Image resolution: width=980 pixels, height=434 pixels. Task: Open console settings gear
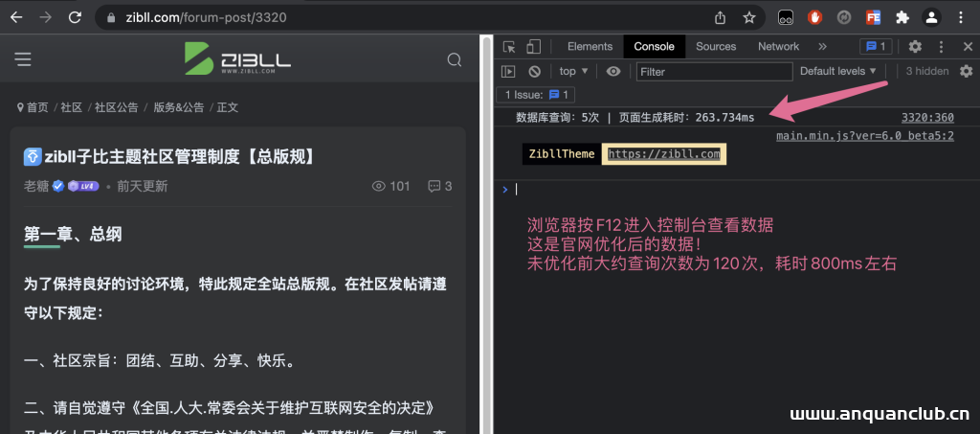point(967,71)
